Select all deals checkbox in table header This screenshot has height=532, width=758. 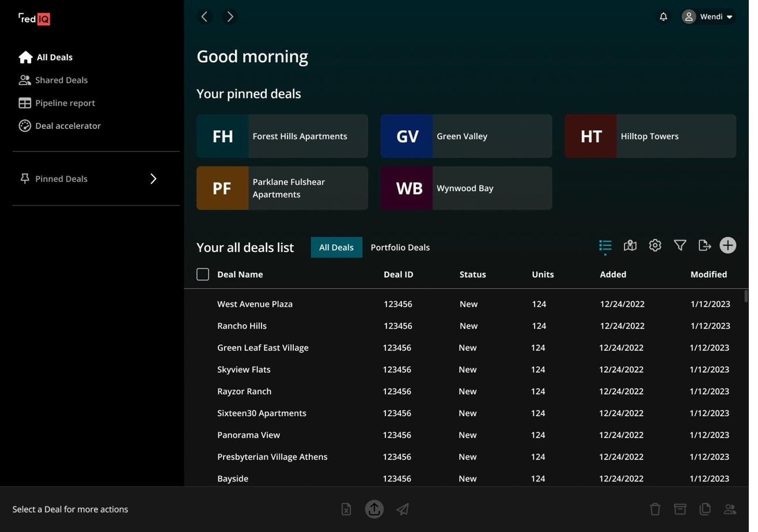point(202,274)
